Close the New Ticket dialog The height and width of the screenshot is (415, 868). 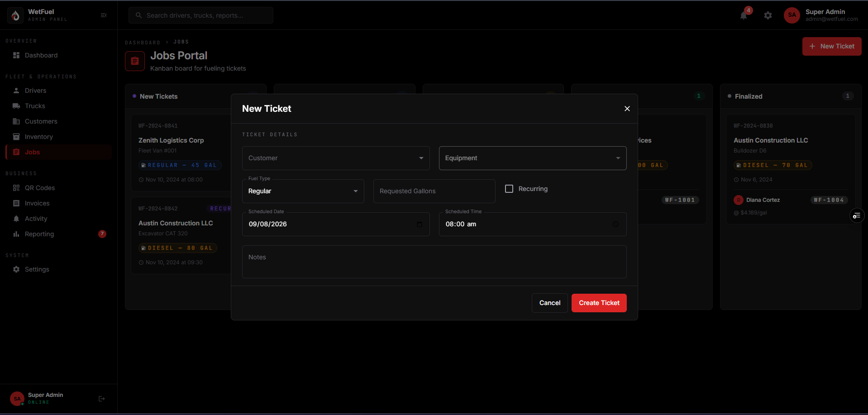tap(627, 109)
